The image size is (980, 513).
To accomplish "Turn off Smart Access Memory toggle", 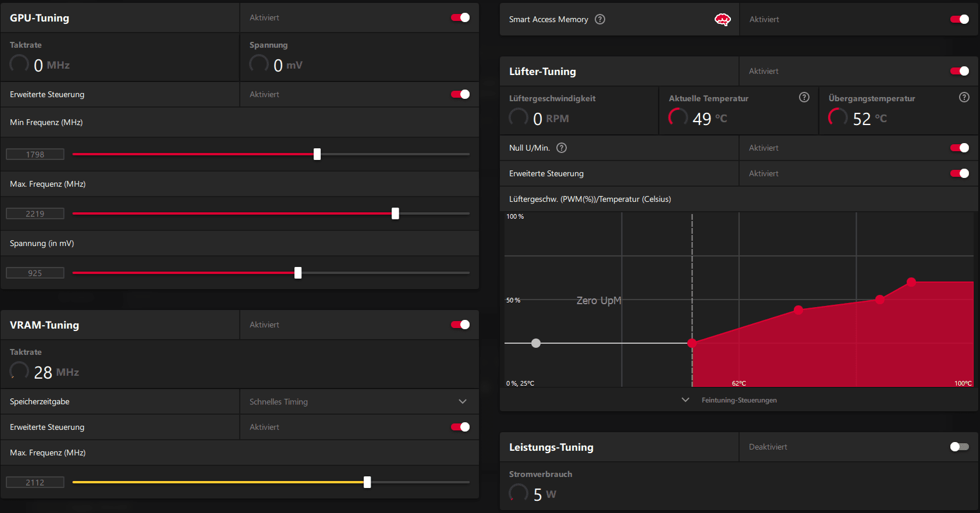I will pyautogui.click(x=960, y=19).
